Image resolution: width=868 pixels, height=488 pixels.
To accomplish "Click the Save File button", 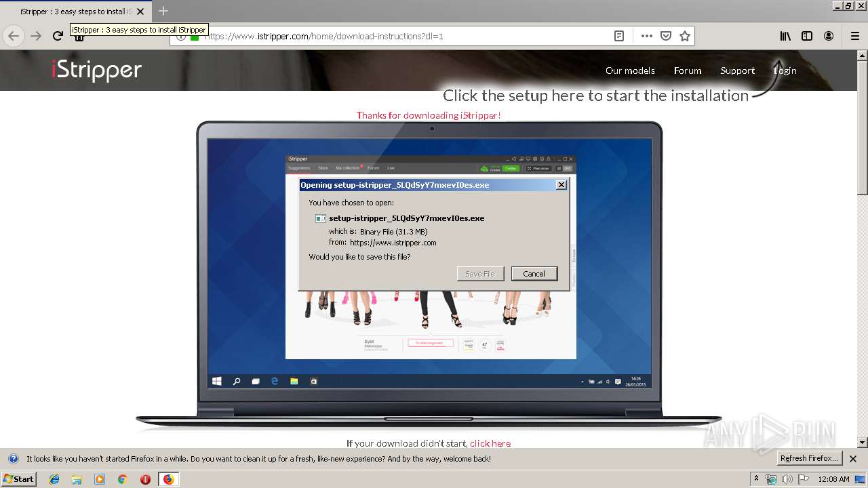I will pos(480,274).
